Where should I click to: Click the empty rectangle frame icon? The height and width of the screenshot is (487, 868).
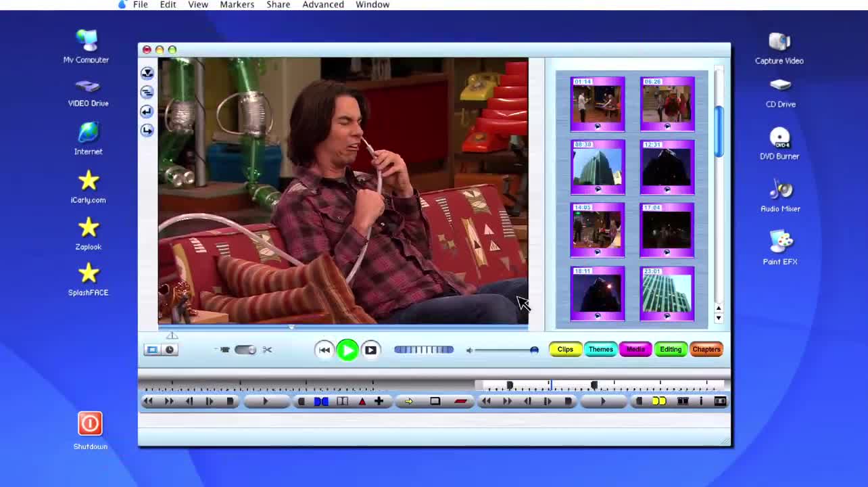pos(435,401)
